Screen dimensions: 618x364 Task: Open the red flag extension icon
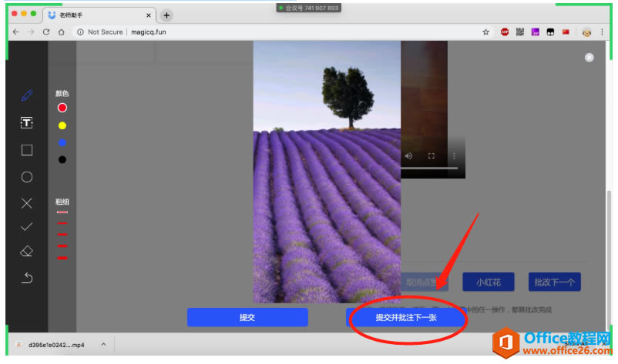(x=566, y=32)
